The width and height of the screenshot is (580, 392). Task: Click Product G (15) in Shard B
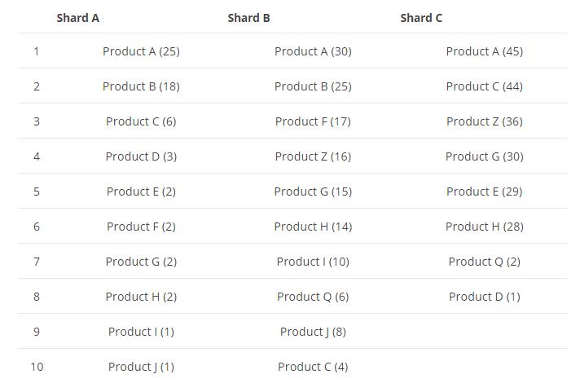click(313, 192)
